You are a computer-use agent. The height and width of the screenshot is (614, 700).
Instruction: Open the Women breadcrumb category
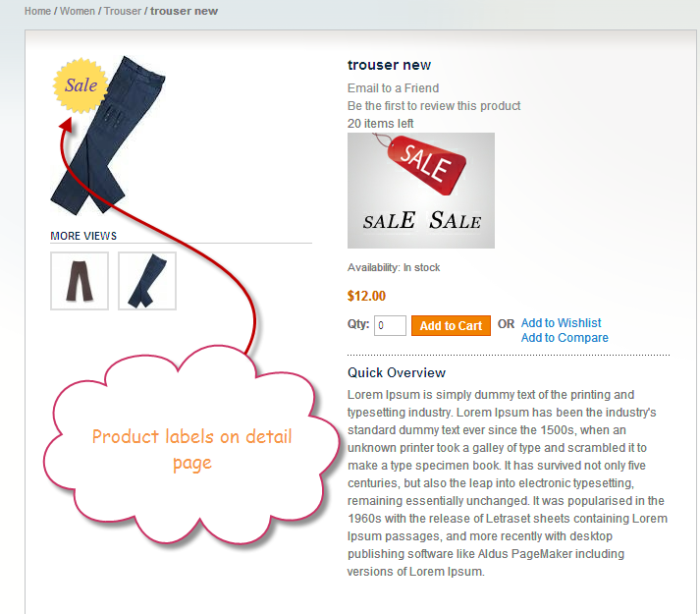point(78,11)
